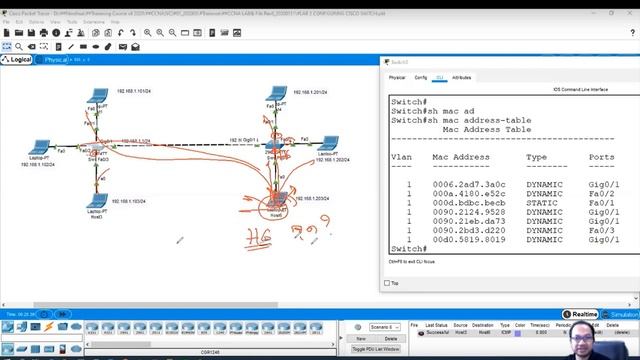Click the laptop labeled 192.168.1.103/24
The image size is (640, 360).
pyautogui.click(x=98, y=201)
